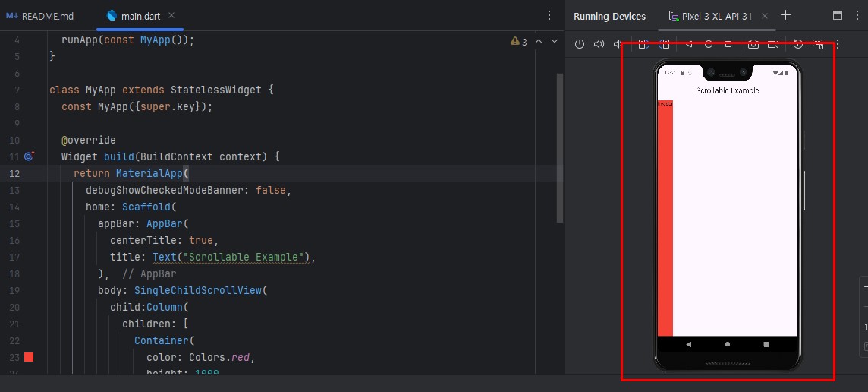Click the warnings indicator showing 3
Screen dimensions: 868x392
click(519, 42)
